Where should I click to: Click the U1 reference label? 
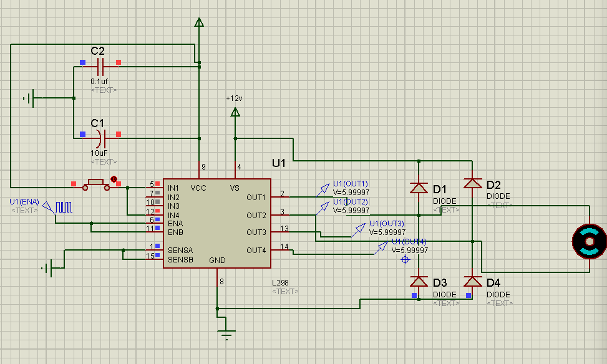pyautogui.click(x=278, y=163)
